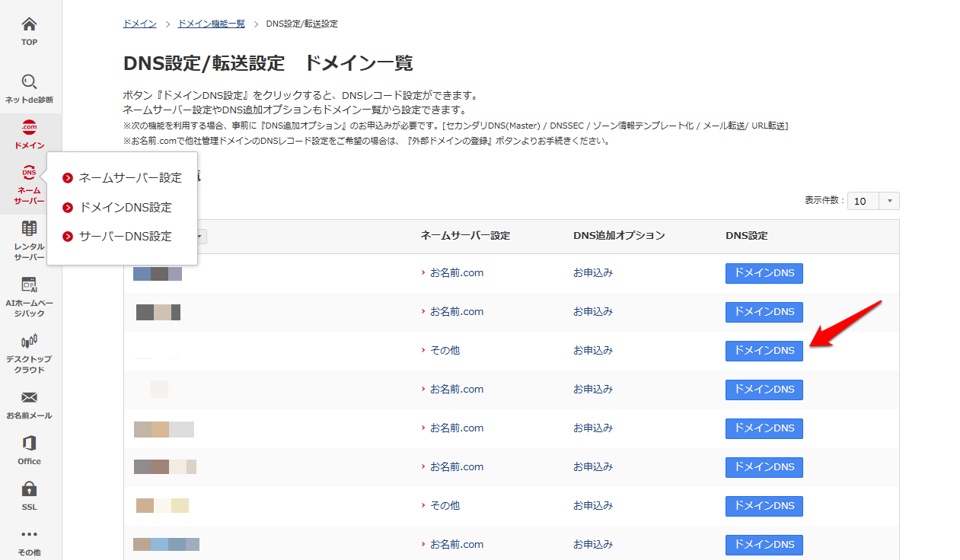Open the 表示件数 dropdown showing 10
Screen dimensions: 960x560
coord(873,201)
